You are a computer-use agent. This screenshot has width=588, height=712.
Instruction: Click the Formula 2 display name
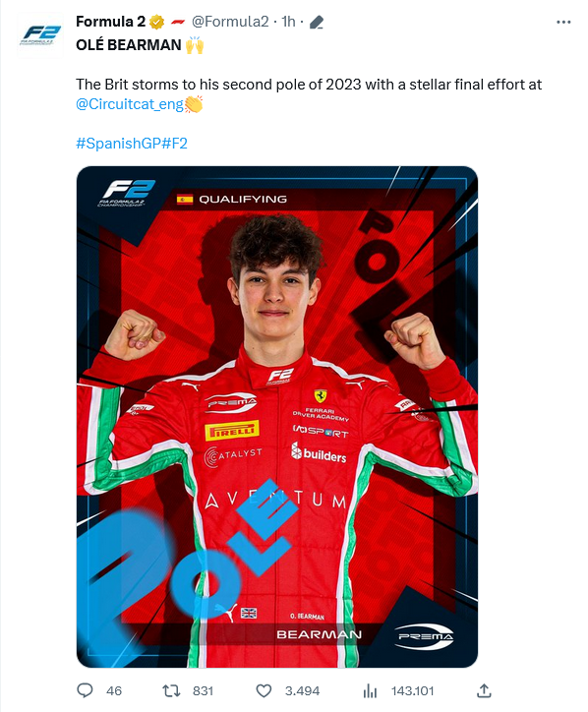(x=110, y=22)
